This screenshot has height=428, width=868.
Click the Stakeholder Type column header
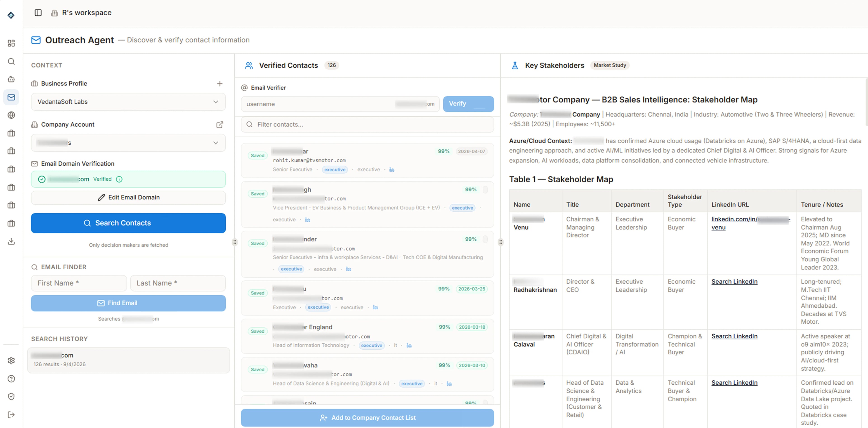coord(685,201)
